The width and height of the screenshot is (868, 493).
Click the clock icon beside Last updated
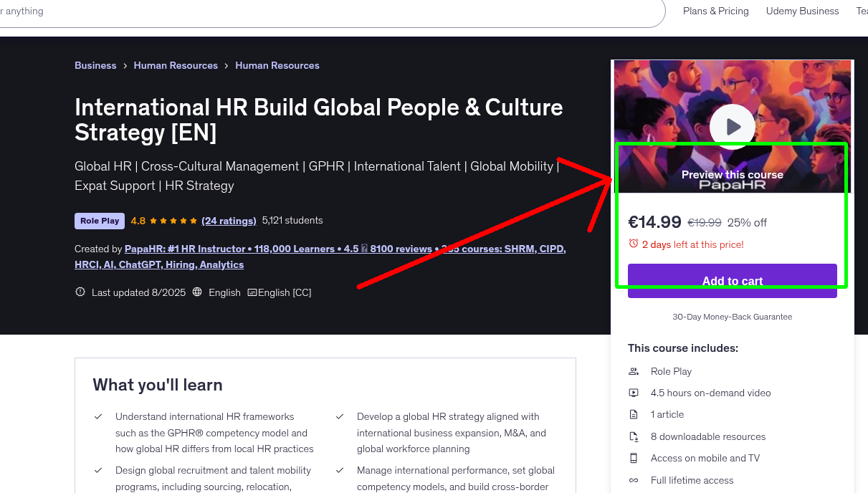click(x=80, y=292)
